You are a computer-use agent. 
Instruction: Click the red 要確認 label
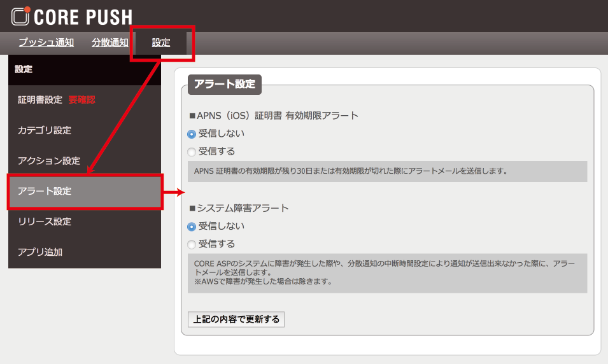(82, 100)
